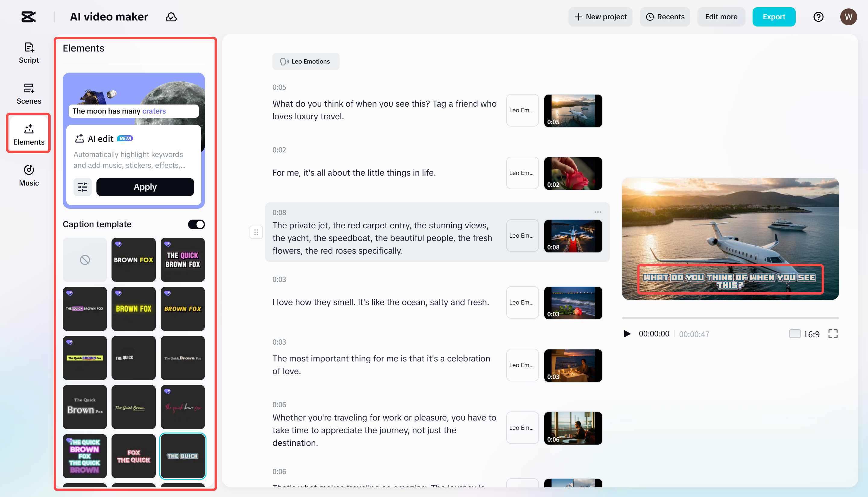Apply the AI edit

(x=145, y=187)
